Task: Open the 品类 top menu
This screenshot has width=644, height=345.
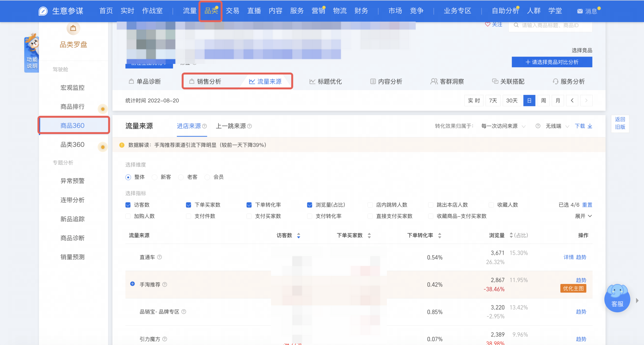Action: coord(211,11)
